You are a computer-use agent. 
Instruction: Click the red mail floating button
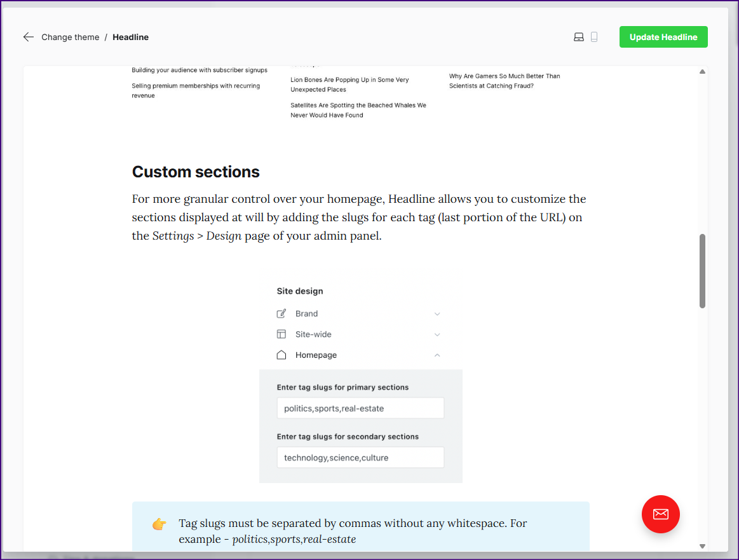[x=660, y=514]
